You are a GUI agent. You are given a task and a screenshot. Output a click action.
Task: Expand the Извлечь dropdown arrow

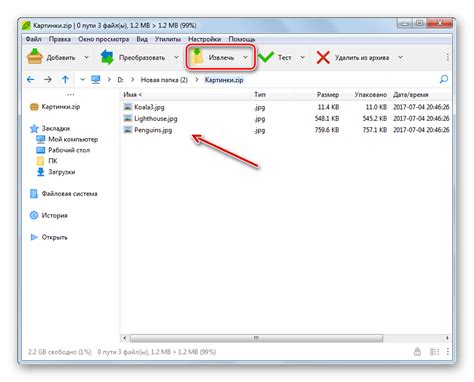click(x=245, y=57)
